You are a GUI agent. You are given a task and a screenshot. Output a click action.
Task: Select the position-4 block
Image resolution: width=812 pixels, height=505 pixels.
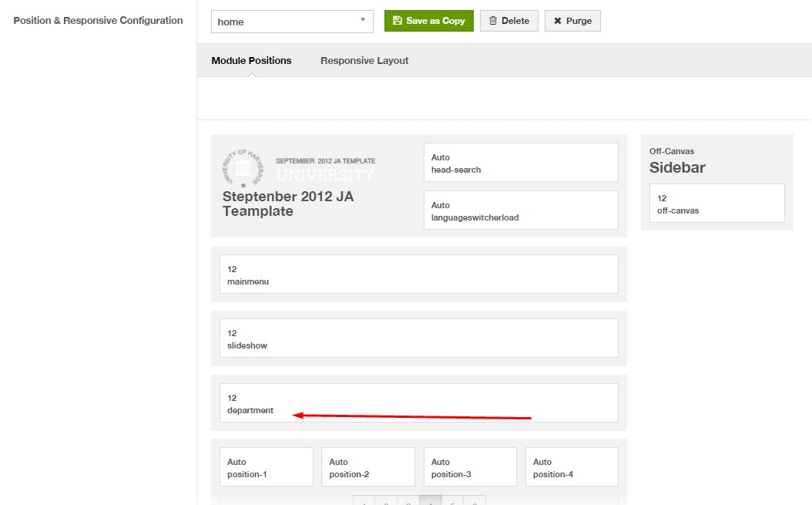[x=572, y=467]
